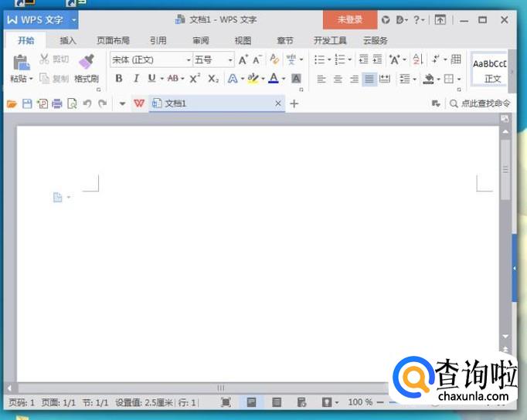Open the 云服务 ribbon tab
This screenshot has width=527, height=420.
(375, 41)
